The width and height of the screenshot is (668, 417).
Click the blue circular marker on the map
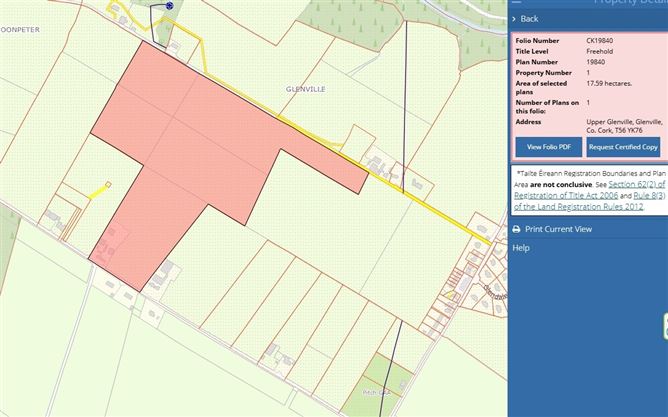(x=169, y=6)
